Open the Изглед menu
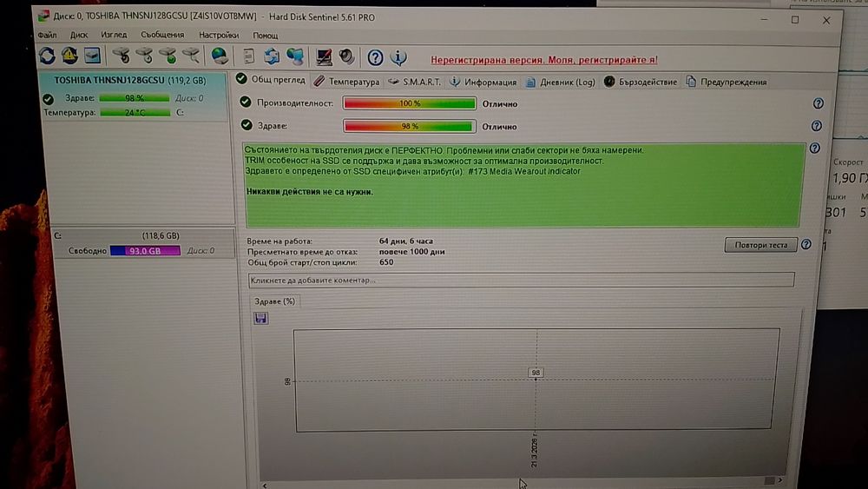This screenshot has width=868, height=489. point(114,35)
